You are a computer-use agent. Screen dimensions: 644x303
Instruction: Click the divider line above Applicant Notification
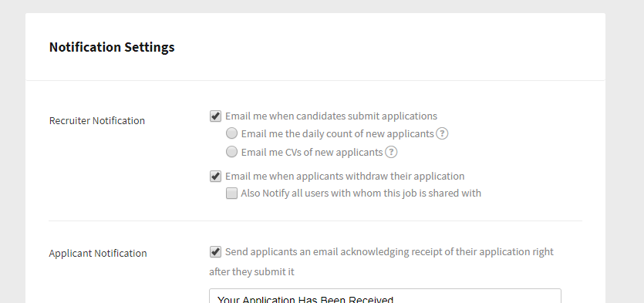tap(315, 221)
